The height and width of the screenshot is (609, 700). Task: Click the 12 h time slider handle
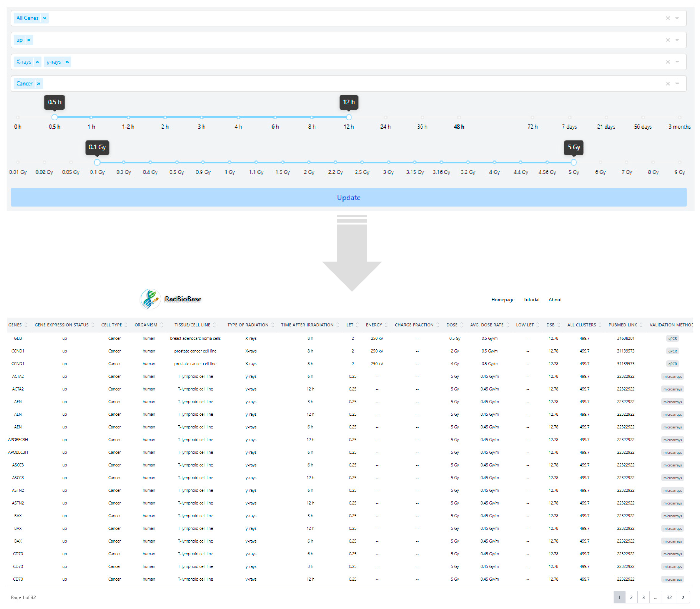[348, 117]
